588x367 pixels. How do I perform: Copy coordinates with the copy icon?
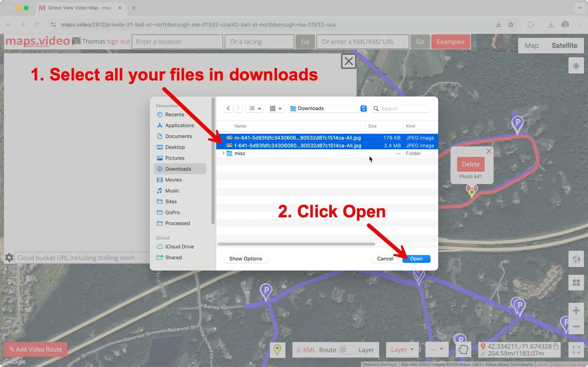click(x=556, y=346)
